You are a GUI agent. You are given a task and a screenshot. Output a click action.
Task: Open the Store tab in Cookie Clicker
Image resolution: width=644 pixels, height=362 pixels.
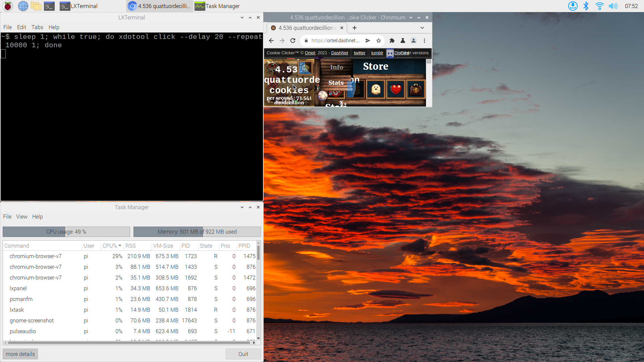click(x=375, y=66)
